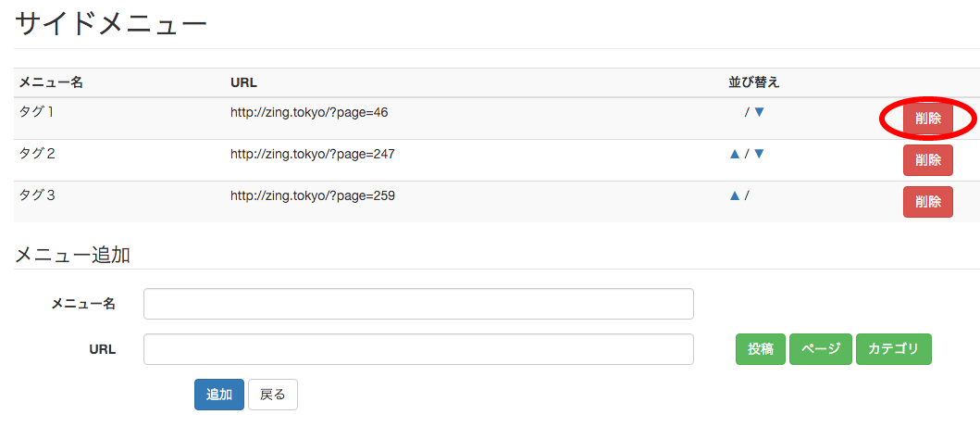Click the green ページ button
980x427 pixels.
pyautogui.click(x=821, y=349)
